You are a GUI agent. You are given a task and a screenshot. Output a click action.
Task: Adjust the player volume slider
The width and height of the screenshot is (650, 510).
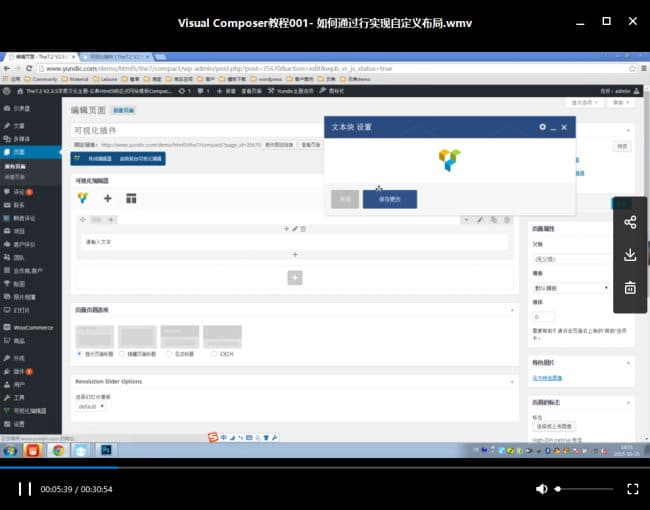point(585,489)
